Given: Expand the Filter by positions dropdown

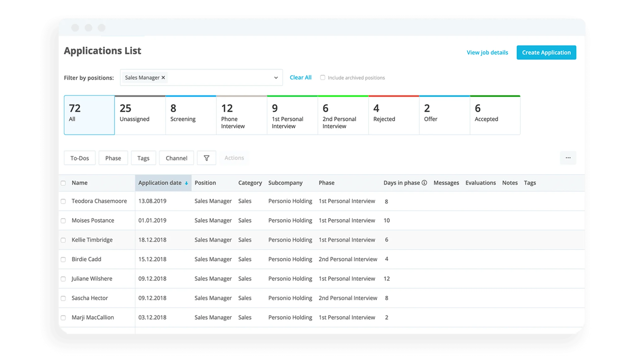Looking at the screenshot, I should coord(275,77).
